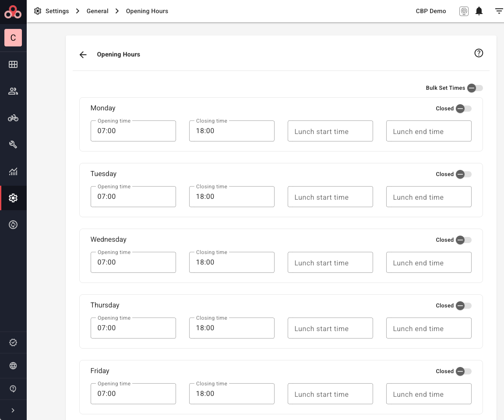Go to Settings breadcrumb

coord(57,11)
